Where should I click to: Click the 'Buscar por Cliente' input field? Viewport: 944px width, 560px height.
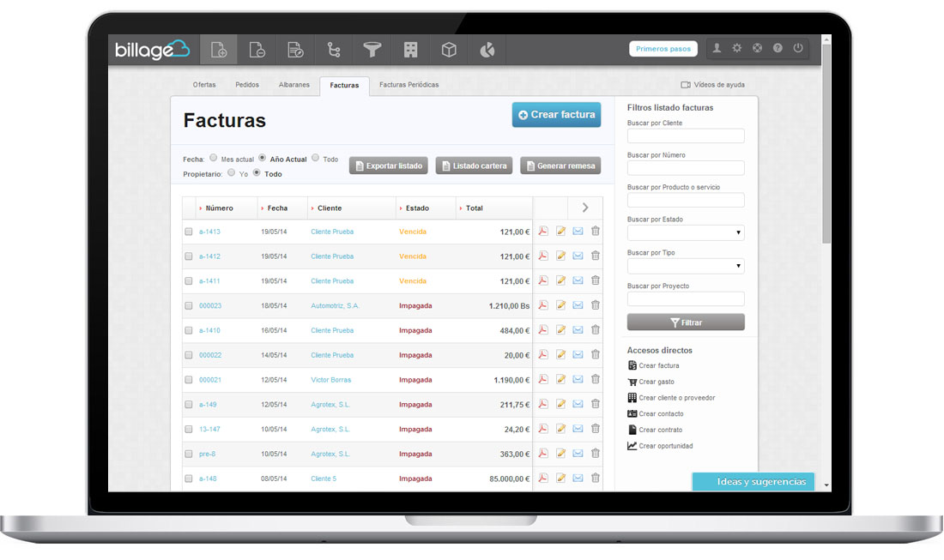pyautogui.click(x=686, y=136)
